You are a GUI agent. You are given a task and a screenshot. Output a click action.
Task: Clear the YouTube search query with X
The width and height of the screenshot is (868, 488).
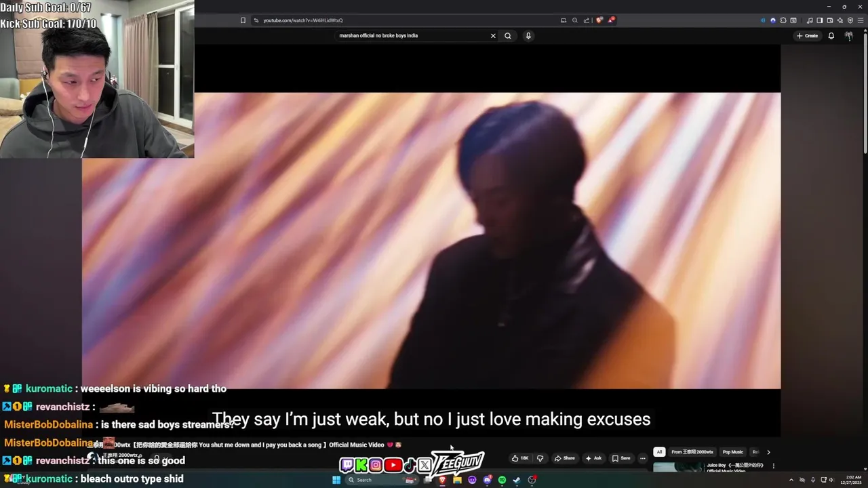[493, 35]
